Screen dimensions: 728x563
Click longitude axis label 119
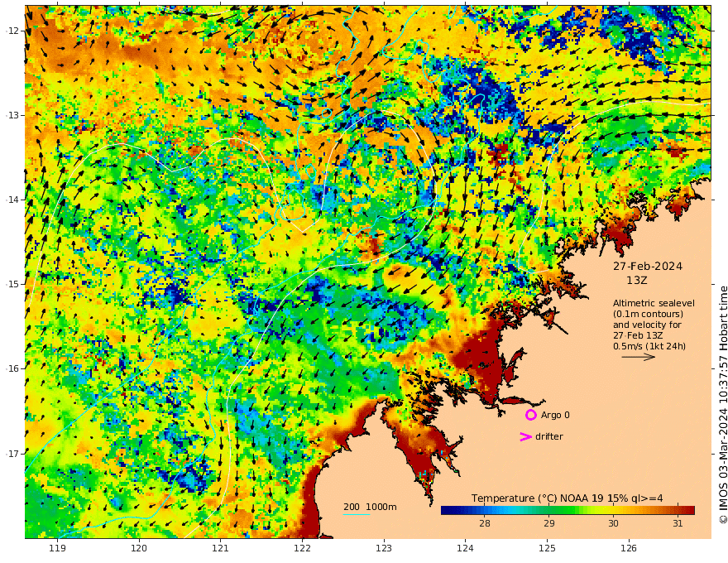[x=57, y=548]
